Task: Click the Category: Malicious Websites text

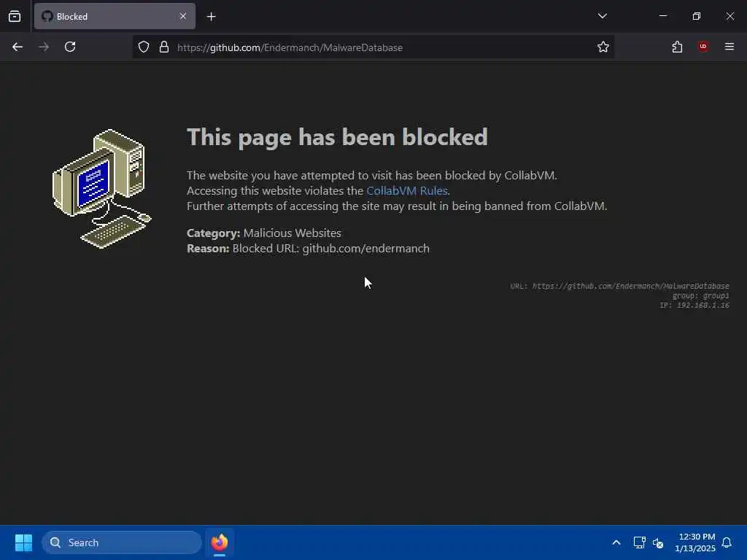Action: [x=264, y=233]
